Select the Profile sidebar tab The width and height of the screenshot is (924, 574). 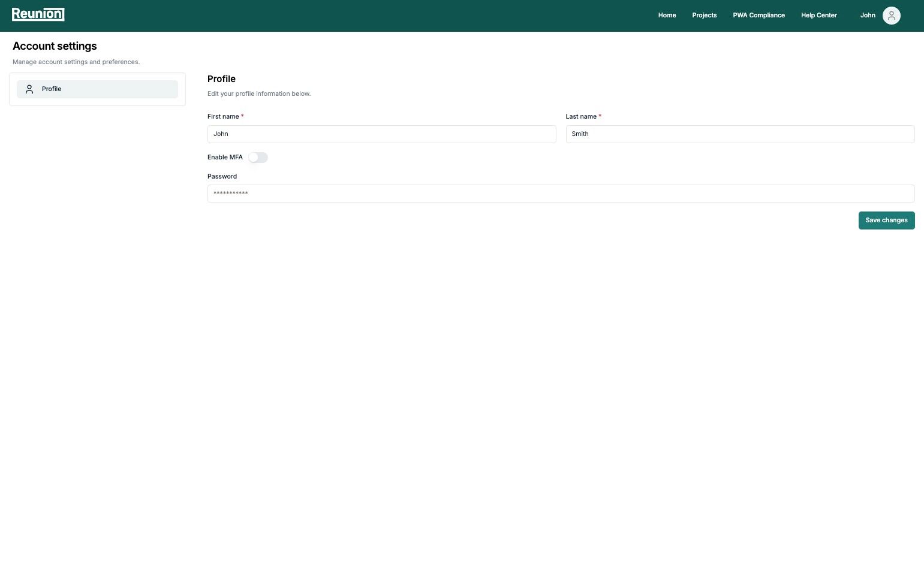coord(97,89)
